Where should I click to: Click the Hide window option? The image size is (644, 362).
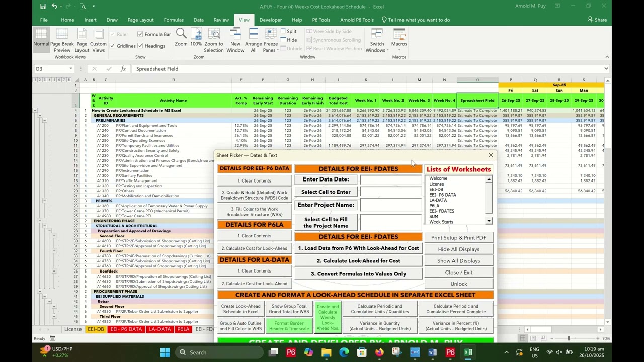pos(289,40)
